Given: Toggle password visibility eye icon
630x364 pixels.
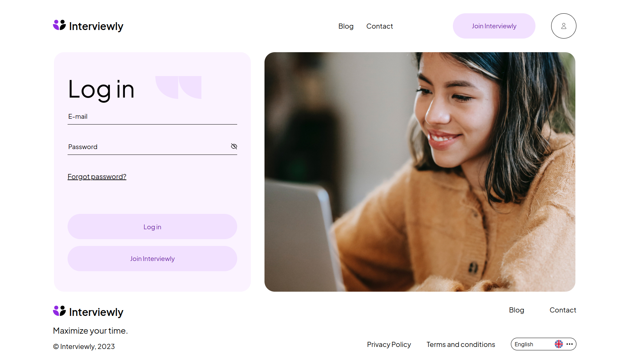Looking at the screenshot, I should (234, 146).
